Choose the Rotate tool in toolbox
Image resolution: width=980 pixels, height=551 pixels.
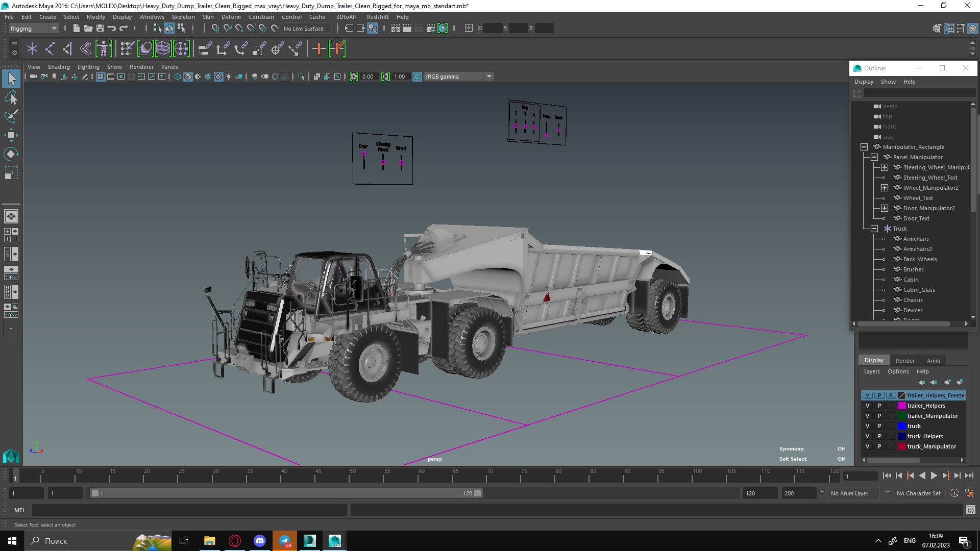pyautogui.click(x=11, y=154)
